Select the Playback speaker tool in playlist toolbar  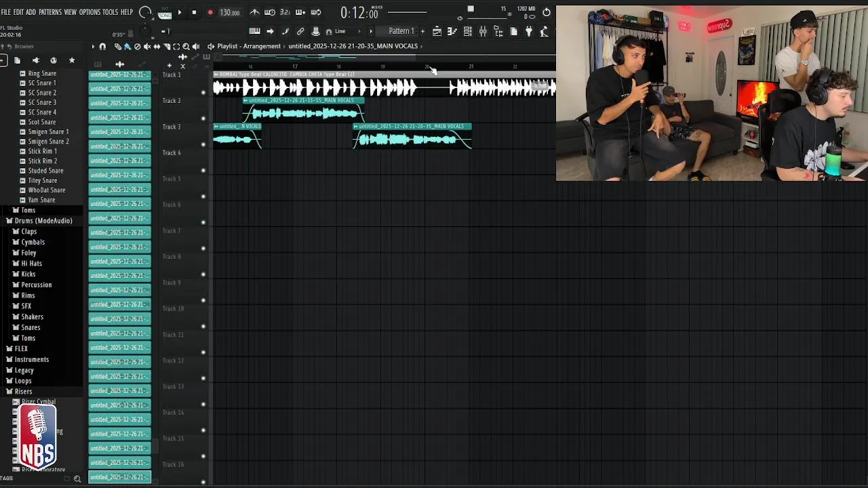pyautogui.click(x=196, y=46)
